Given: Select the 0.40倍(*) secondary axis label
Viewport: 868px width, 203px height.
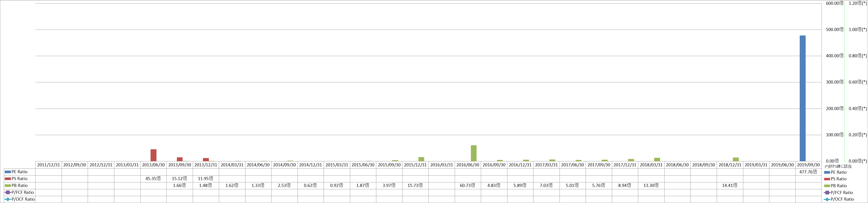Looking at the screenshot, I should [x=858, y=109].
